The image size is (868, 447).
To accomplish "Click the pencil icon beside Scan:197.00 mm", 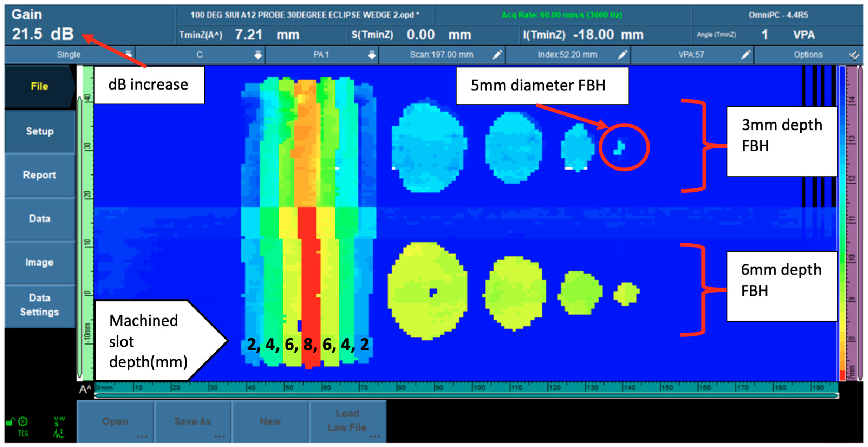I will point(497,55).
